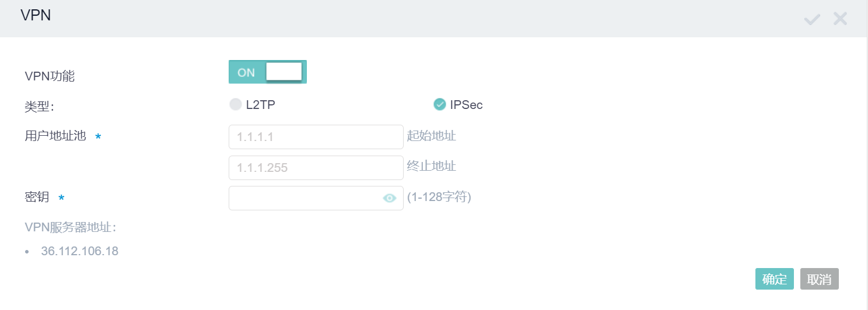
Task: Close the VPN dialog with the X icon
Action: [x=840, y=19]
